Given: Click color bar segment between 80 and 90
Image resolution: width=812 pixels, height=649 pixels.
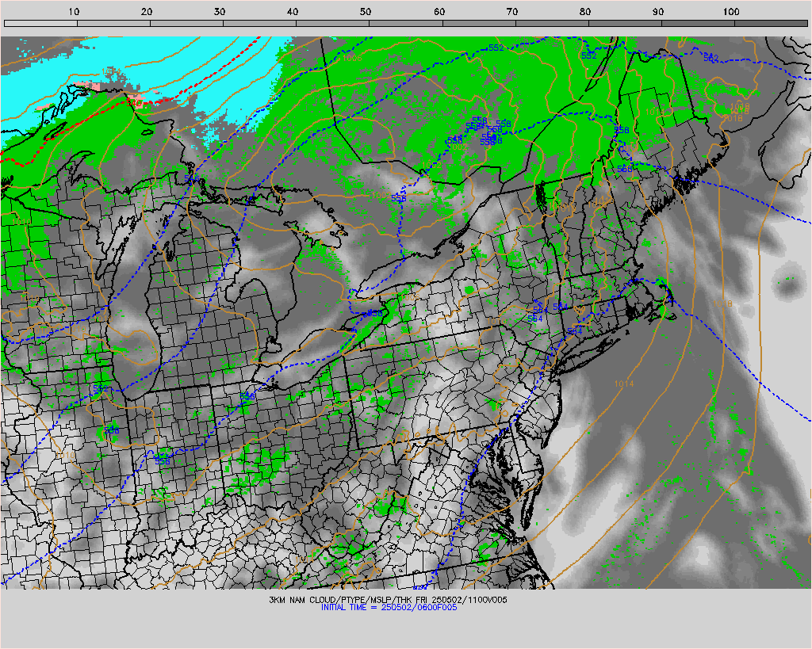Looking at the screenshot, I should pyautogui.click(x=625, y=23).
